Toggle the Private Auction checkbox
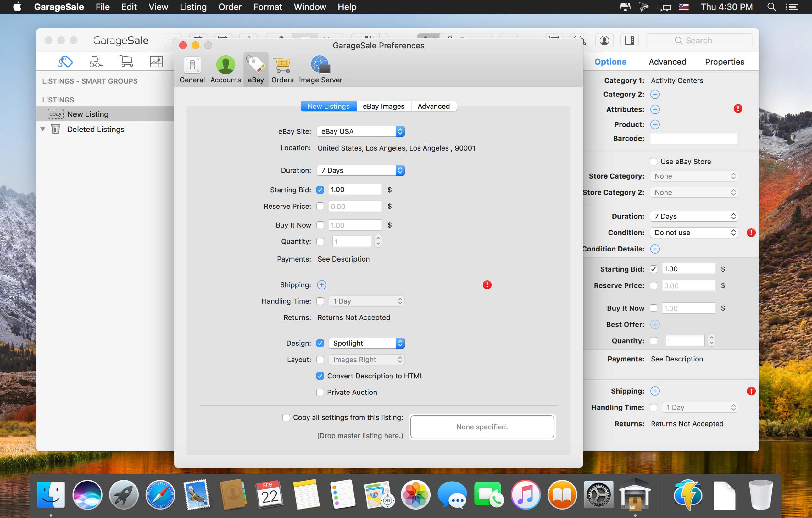 click(320, 392)
